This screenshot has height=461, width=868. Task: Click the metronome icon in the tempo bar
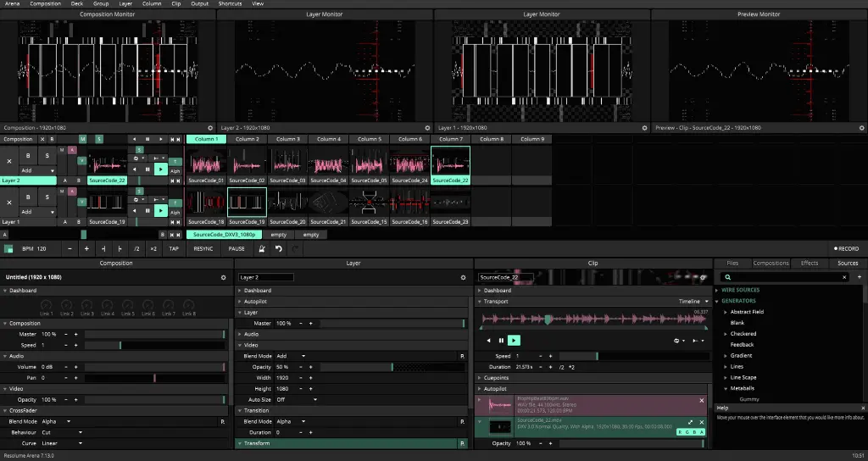262,249
